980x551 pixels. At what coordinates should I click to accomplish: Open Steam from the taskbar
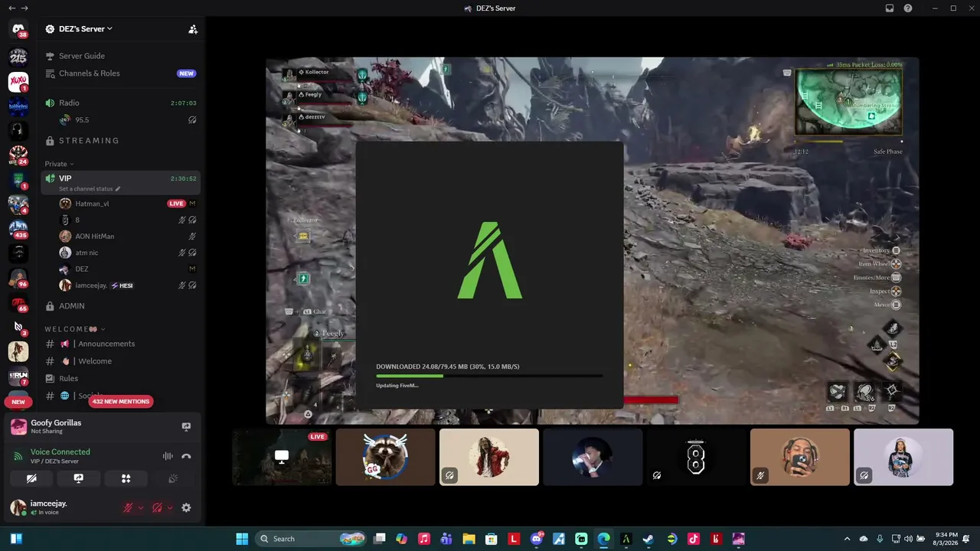tap(648, 539)
